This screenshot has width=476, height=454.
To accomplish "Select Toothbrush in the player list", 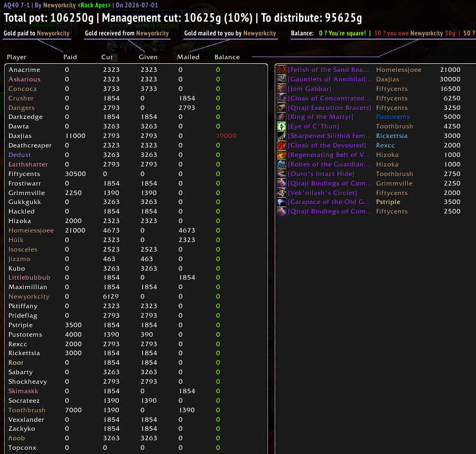I will 27,410.
